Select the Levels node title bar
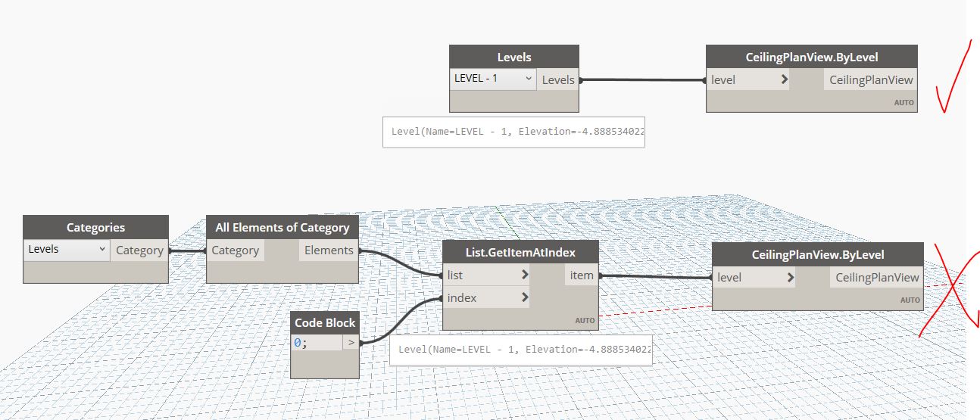This screenshot has height=420, width=980. pyautogui.click(x=514, y=57)
